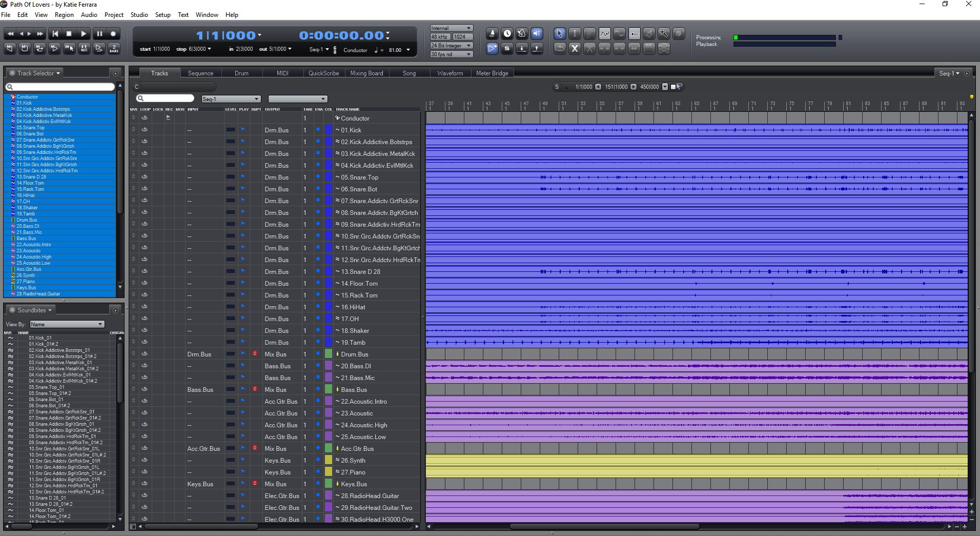The image size is (980, 536).
Task: Select the Scissors tool
Action: click(x=589, y=48)
